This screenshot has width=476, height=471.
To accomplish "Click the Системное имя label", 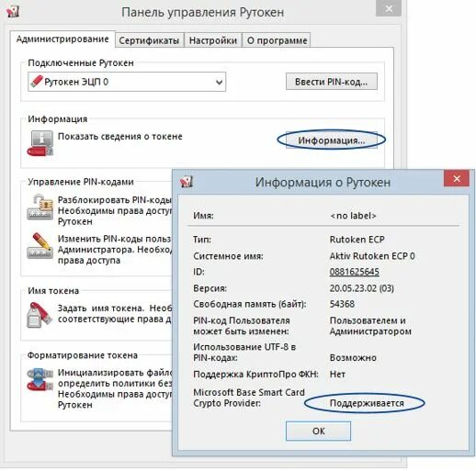I will click(x=228, y=256).
